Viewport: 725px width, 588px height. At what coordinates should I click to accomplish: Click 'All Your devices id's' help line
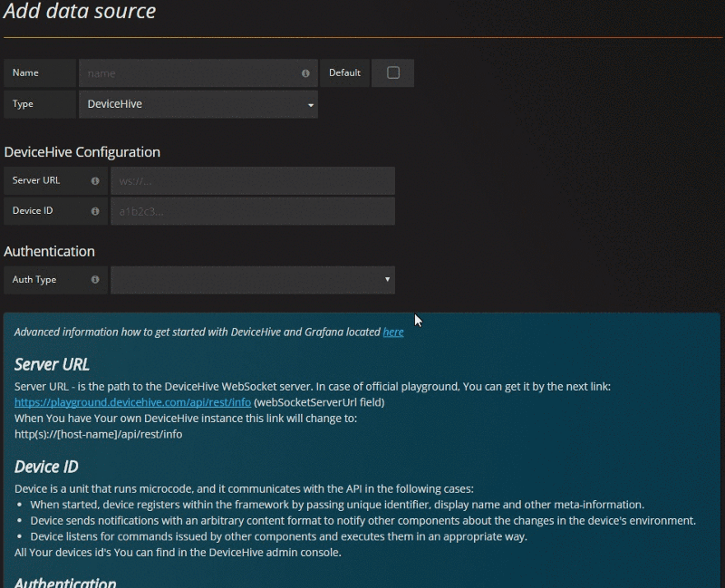pos(178,553)
